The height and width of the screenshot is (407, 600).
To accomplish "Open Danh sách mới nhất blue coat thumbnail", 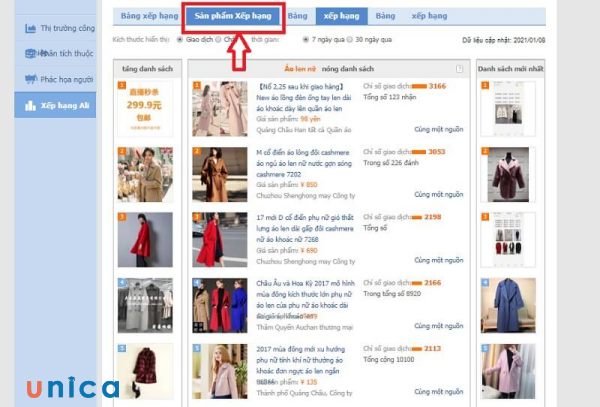I will click(508, 306).
